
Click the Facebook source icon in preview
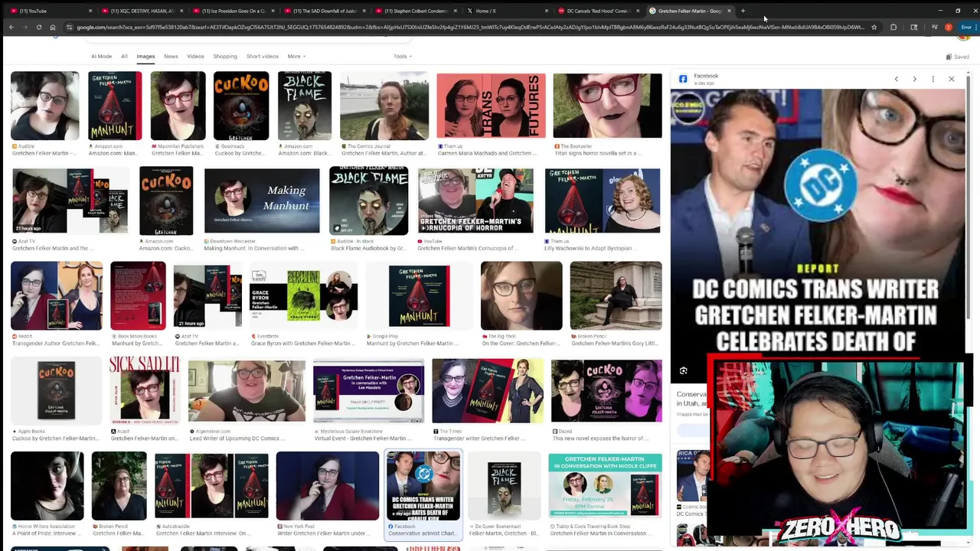point(683,78)
